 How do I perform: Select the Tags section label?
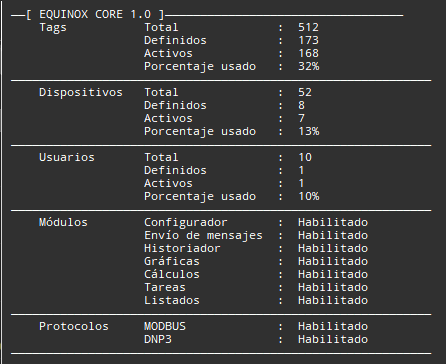[53, 28]
